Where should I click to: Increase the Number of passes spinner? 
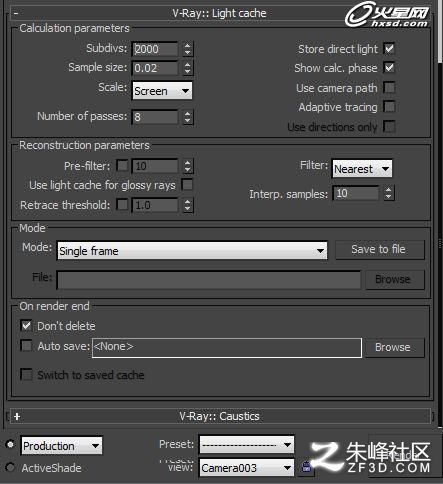pos(188,113)
